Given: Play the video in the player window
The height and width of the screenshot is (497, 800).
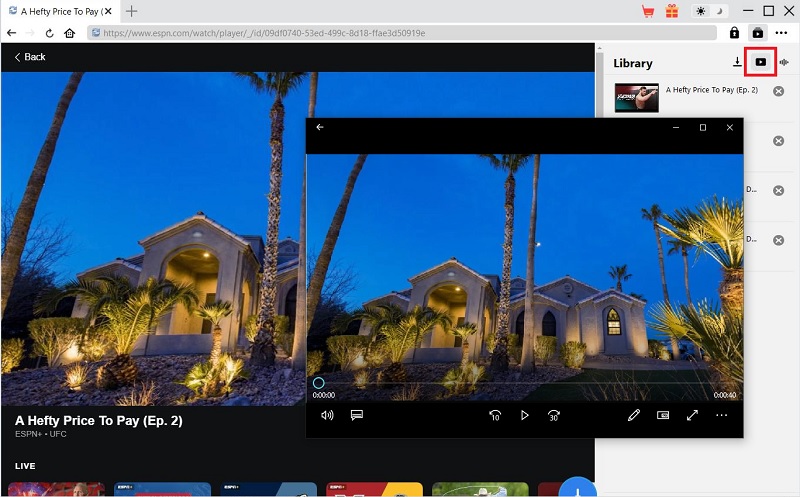Looking at the screenshot, I should click(524, 415).
